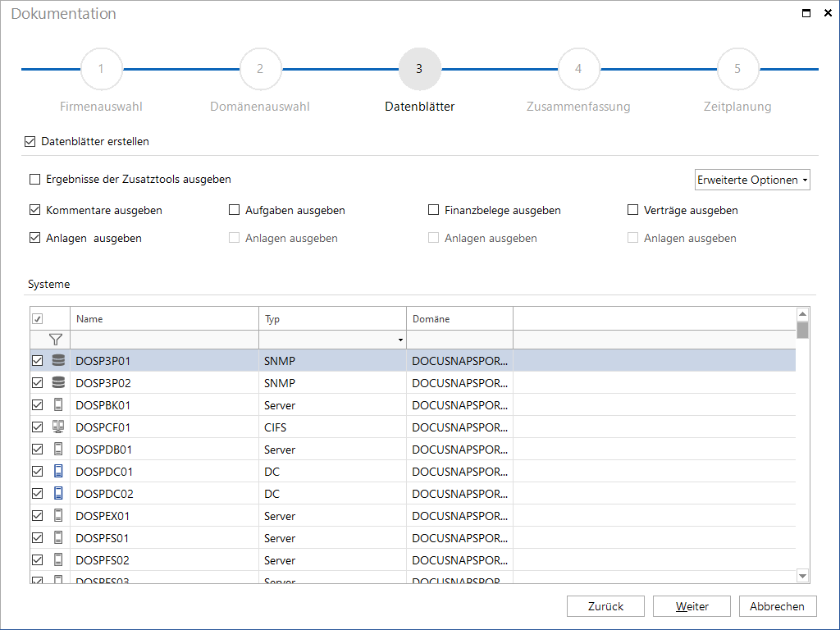This screenshot has width=840, height=630.
Task: Close the Dokumentation dialog
Action: pyautogui.click(x=828, y=13)
